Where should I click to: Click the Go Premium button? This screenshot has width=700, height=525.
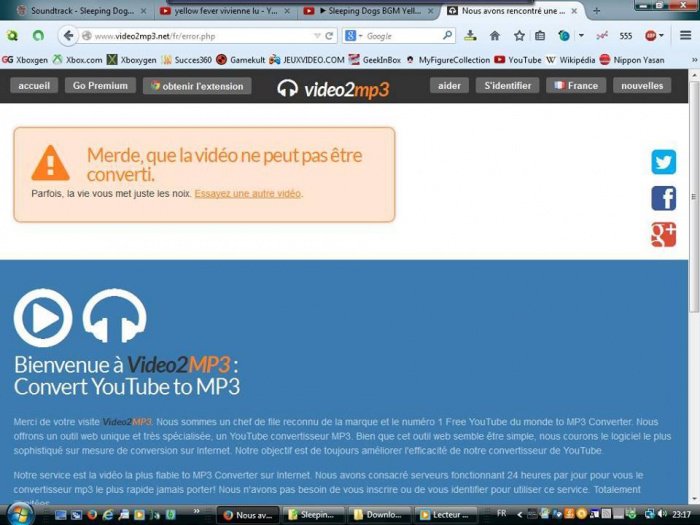pos(100,86)
